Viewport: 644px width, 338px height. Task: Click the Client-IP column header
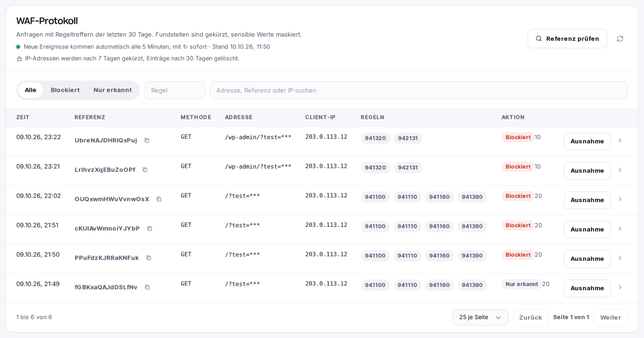(320, 117)
